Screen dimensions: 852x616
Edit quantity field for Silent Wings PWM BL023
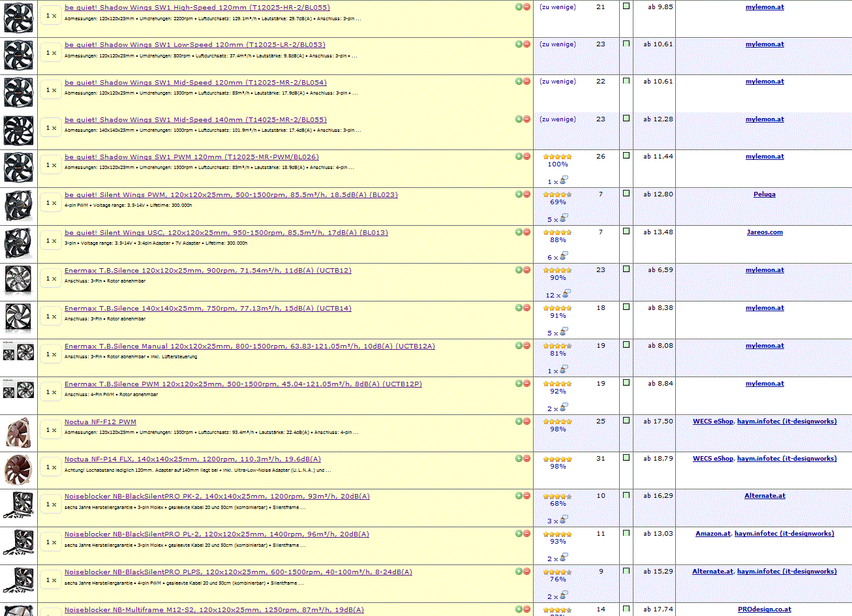[x=51, y=203]
